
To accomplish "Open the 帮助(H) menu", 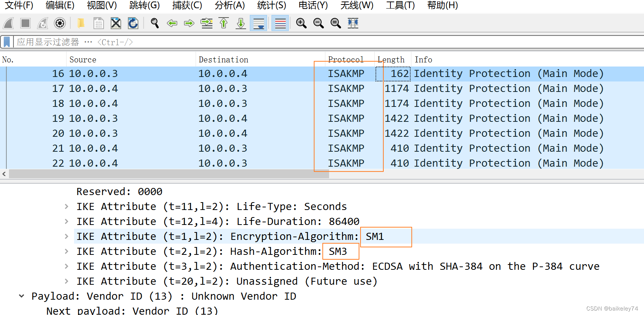I will (x=442, y=6).
